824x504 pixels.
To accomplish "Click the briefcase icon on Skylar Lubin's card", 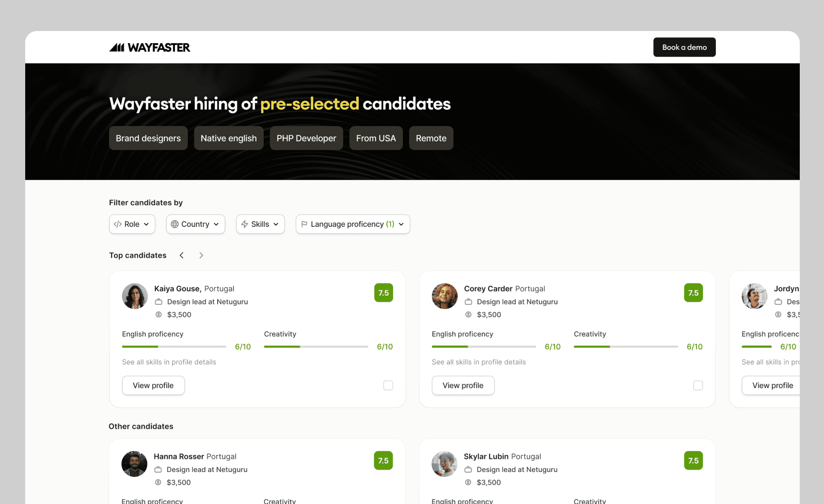I will (x=468, y=470).
